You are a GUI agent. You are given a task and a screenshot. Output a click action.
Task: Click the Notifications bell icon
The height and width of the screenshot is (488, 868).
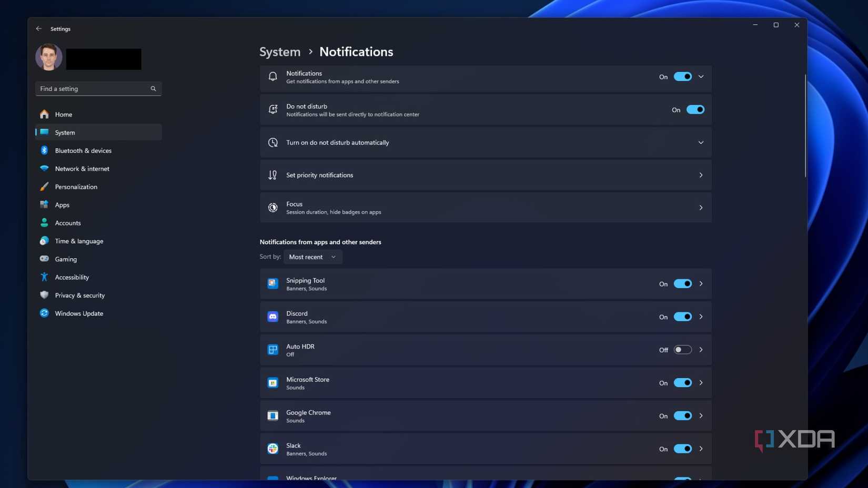pos(272,77)
